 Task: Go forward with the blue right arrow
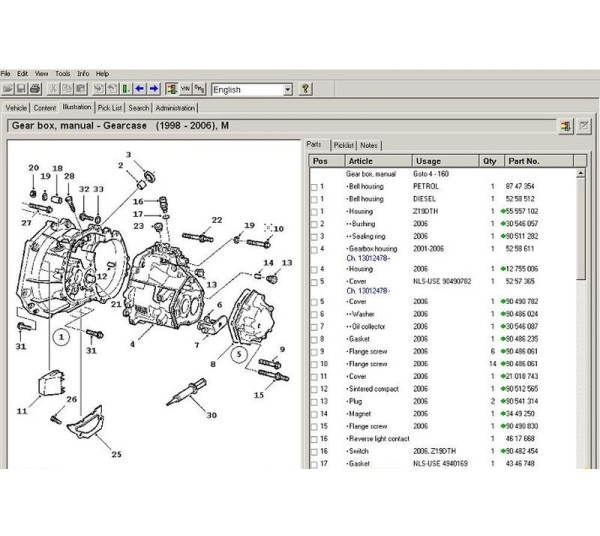tap(154, 89)
